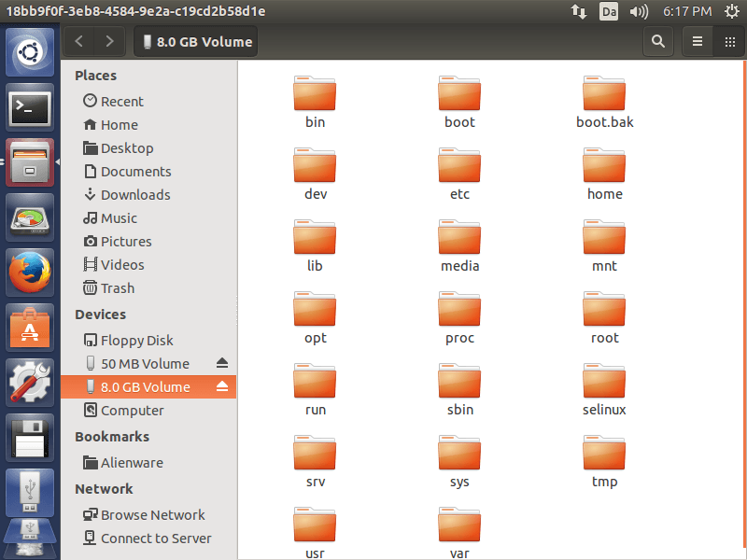Screen dimensions: 747x560
Task: Select the etc folder
Action: (x=459, y=175)
